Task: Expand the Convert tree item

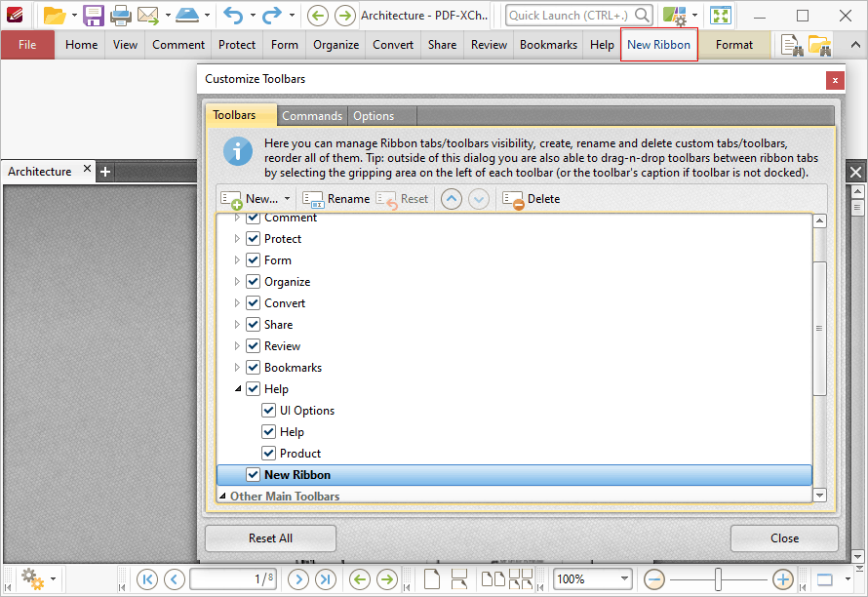Action: point(237,303)
